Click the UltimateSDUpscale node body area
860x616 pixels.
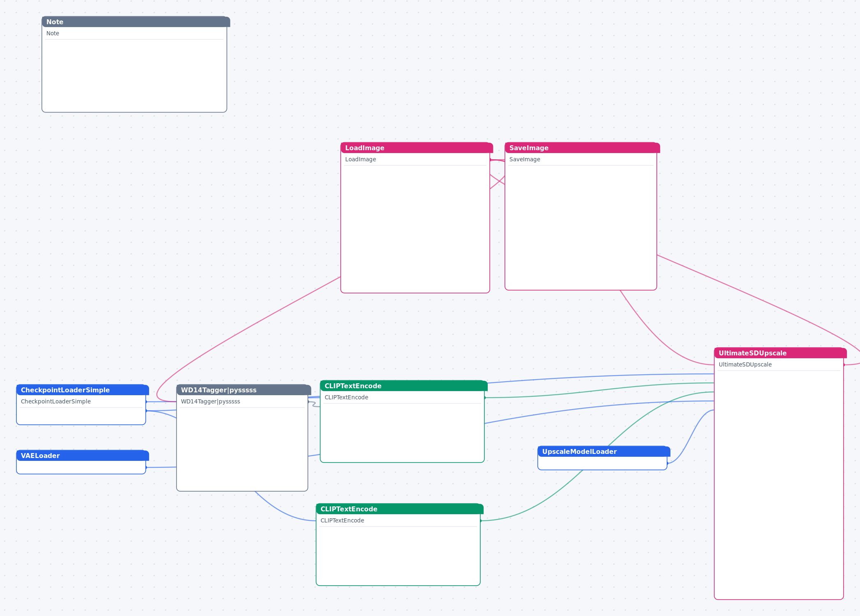click(x=779, y=485)
